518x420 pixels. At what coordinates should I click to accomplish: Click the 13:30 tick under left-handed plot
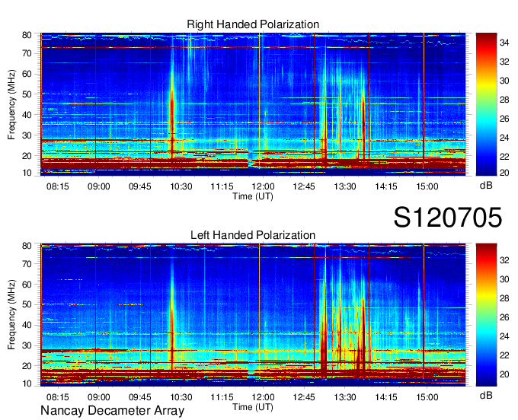point(345,397)
